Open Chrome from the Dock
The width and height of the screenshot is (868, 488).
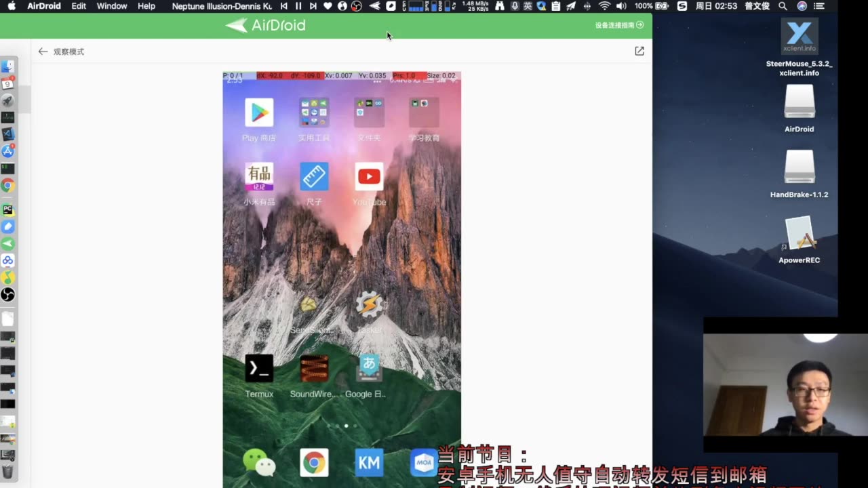pos(7,185)
